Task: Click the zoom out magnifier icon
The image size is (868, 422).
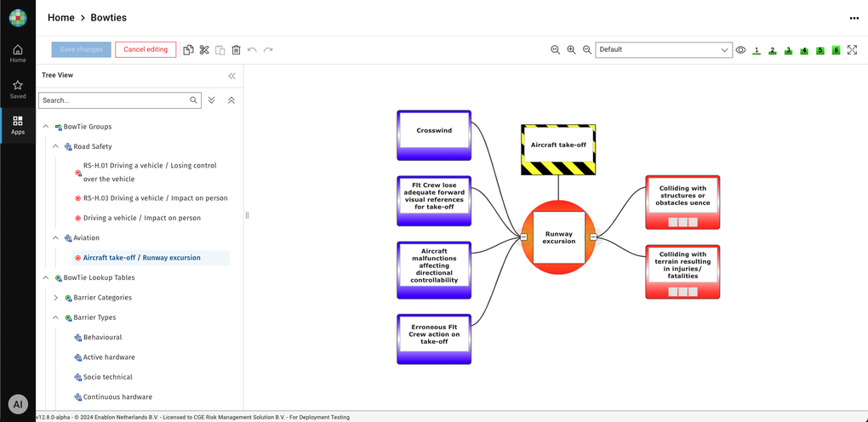Action: 587,50
